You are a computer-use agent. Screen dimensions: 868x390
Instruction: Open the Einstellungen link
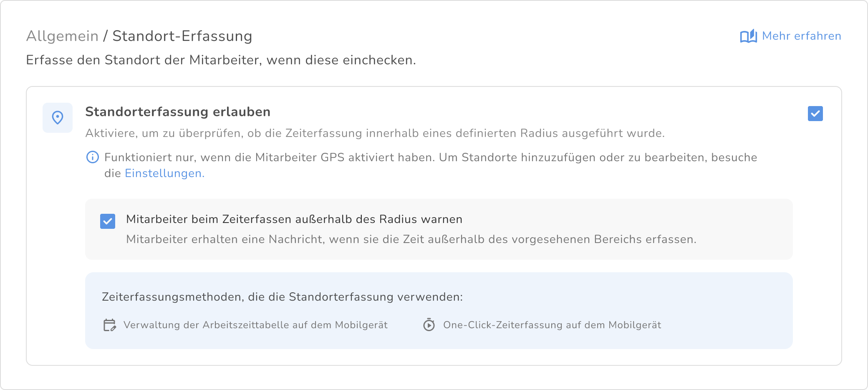pyautogui.click(x=165, y=173)
